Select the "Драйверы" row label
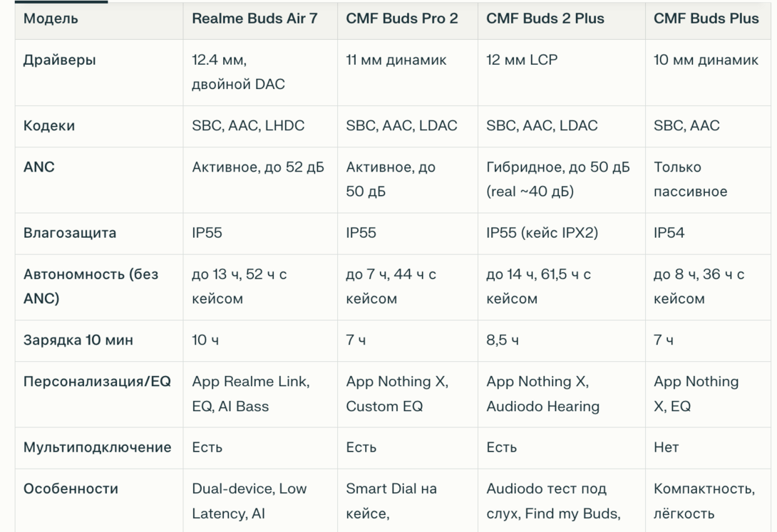The width and height of the screenshot is (777, 532). [59, 60]
